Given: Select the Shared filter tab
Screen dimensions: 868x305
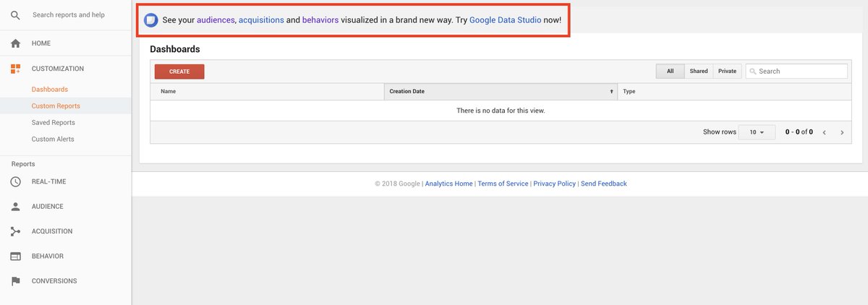Looking at the screenshot, I should (x=699, y=71).
